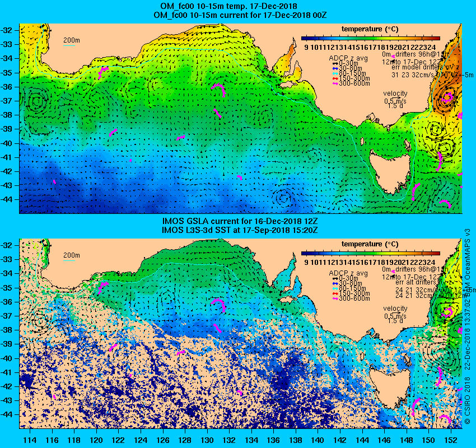Click the '200m' label in top panel
The image size is (476, 448).
click(x=71, y=40)
